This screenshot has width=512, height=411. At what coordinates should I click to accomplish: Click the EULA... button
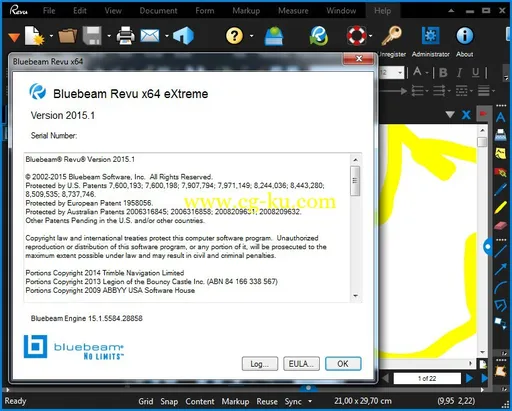point(301,364)
